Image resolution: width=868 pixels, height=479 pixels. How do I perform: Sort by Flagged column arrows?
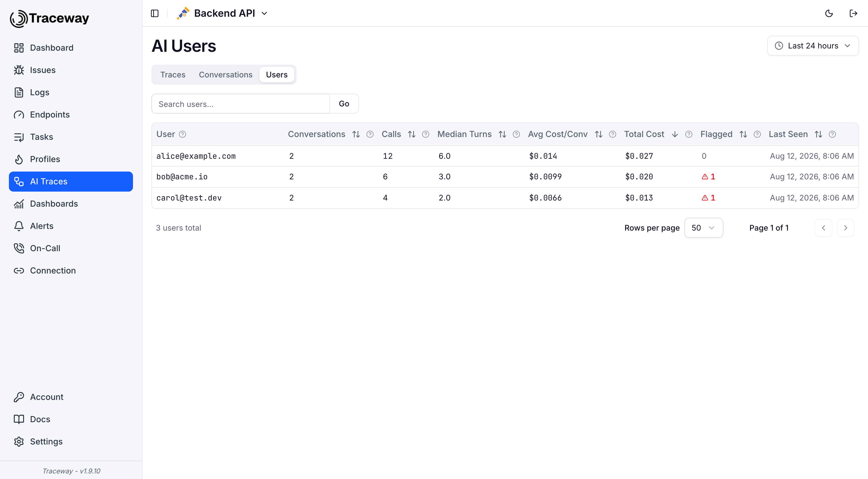coord(743,134)
